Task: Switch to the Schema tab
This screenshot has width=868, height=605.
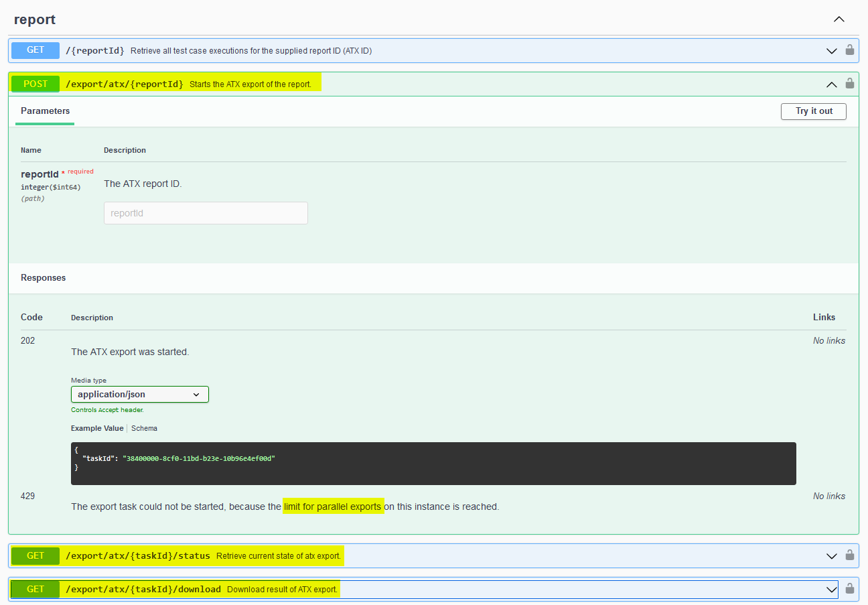Action: 144,428
